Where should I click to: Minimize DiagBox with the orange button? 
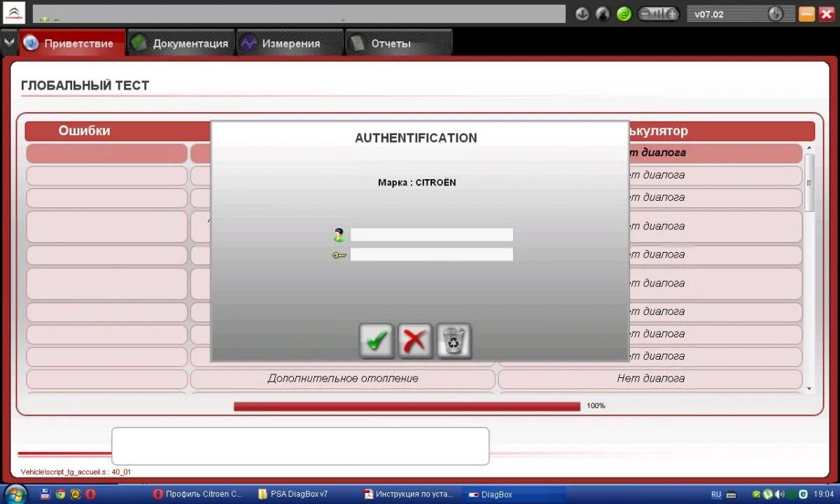point(806,13)
